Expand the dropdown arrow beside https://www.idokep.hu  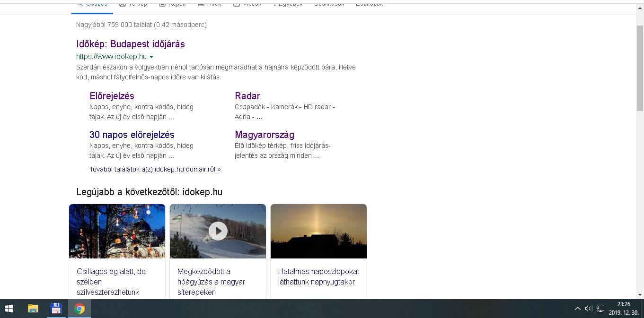pyautogui.click(x=151, y=57)
